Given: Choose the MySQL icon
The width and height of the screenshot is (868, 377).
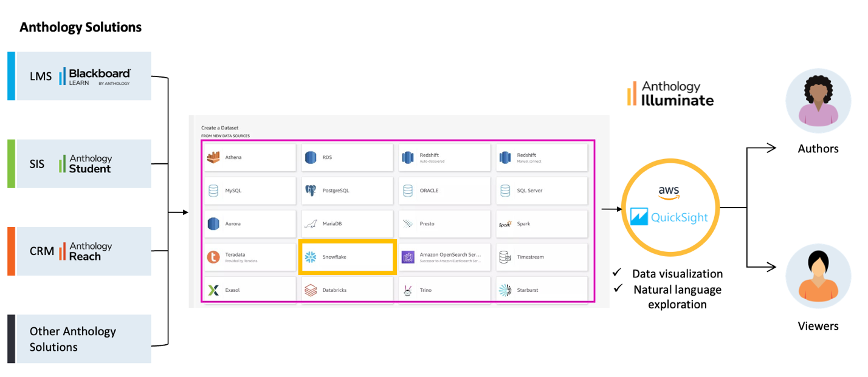Looking at the screenshot, I should coord(213,191).
